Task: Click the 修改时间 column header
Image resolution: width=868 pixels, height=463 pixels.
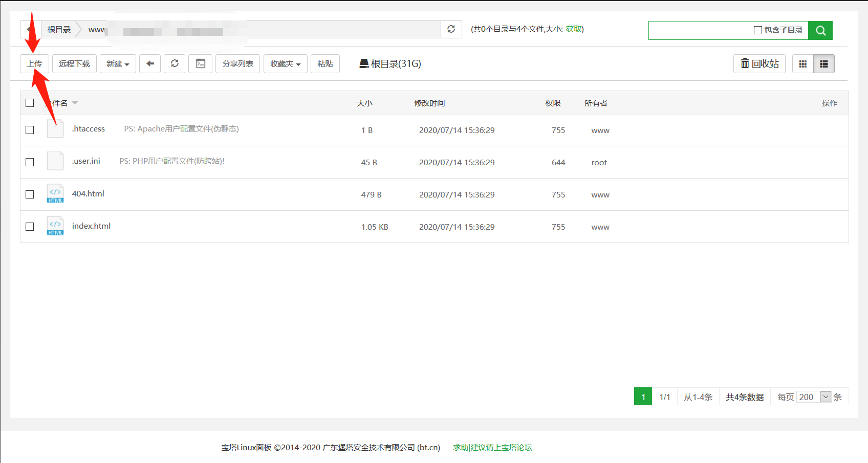Action: pyautogui.click(x=429, y=103)
